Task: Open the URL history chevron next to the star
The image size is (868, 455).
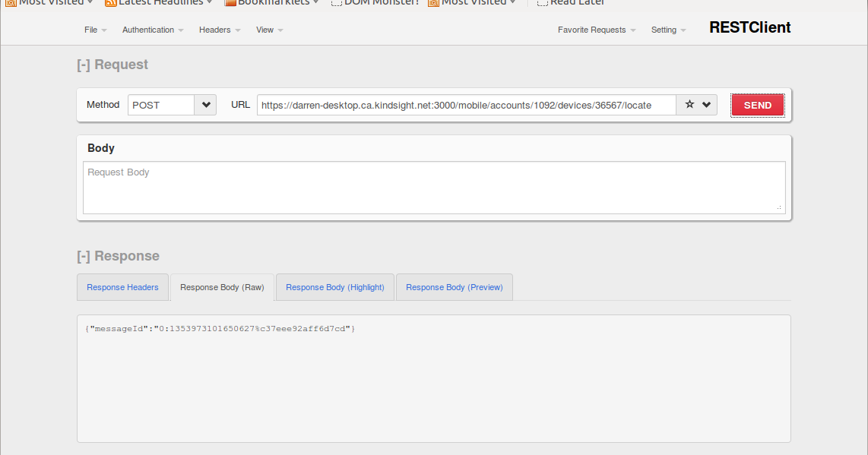Action: 705,105
